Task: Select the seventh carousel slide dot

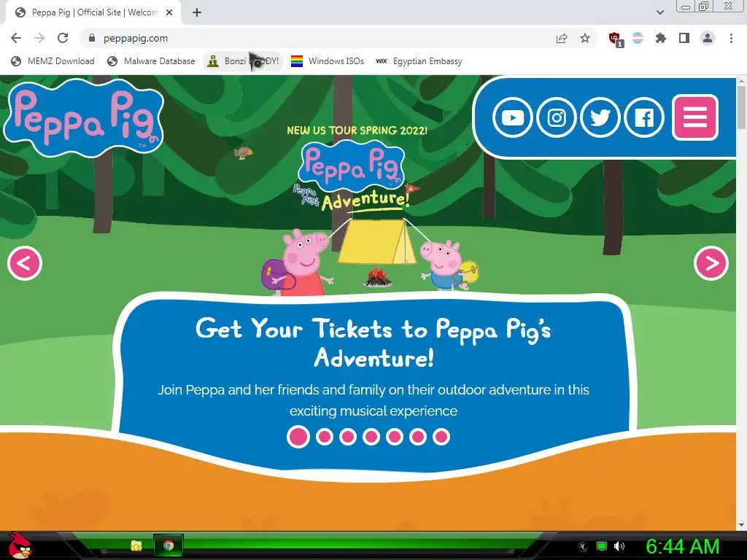Action: 441,437
